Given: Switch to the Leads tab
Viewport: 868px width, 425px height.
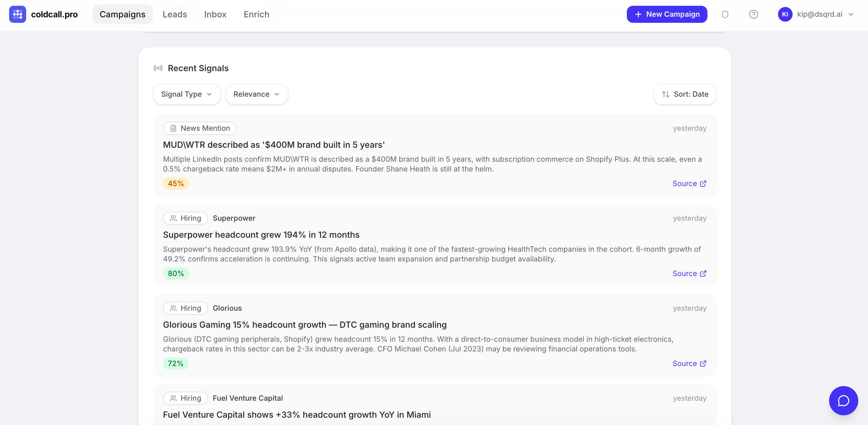Looking at the screenshot, I should pos(175,14).
